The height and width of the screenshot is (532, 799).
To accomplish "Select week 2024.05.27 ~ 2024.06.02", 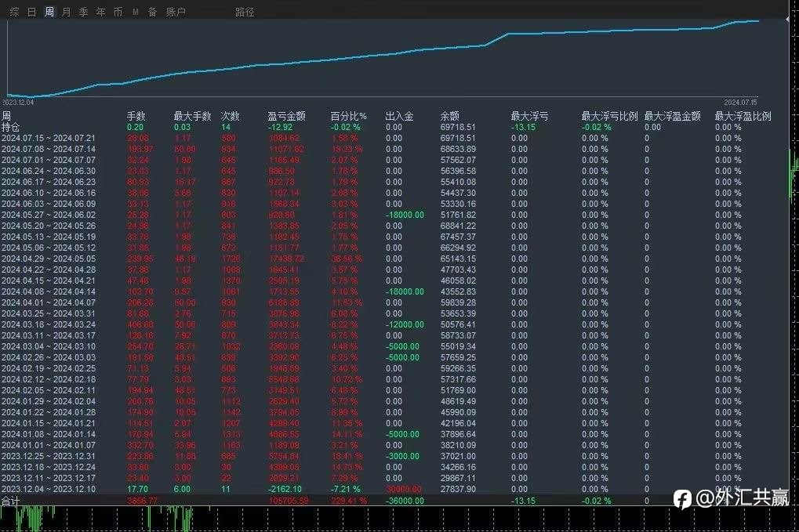I will coord(48,215).
